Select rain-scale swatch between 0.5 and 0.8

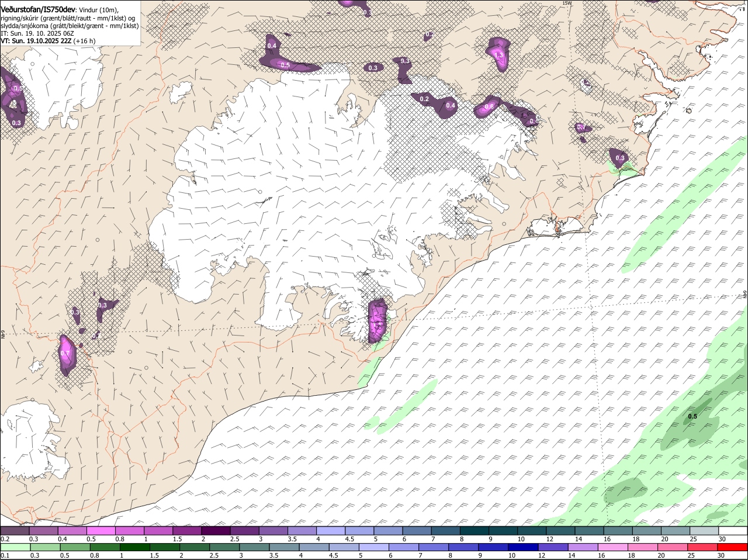74,547
